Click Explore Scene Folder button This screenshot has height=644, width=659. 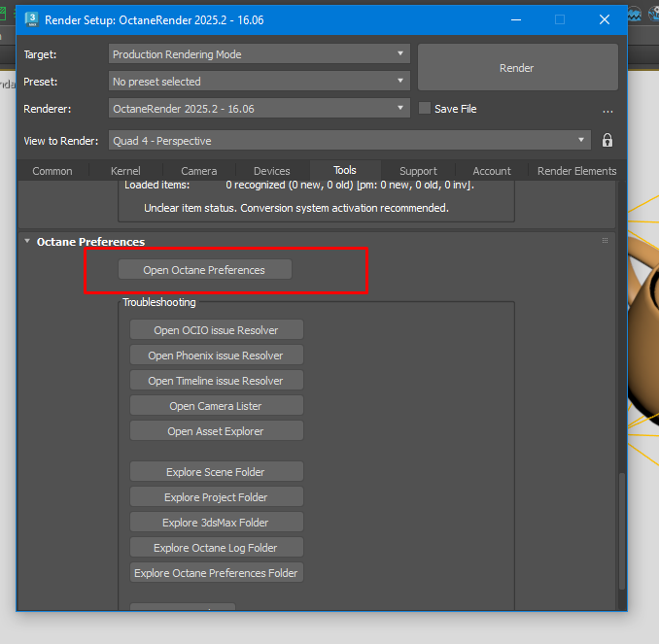(217, 471)
